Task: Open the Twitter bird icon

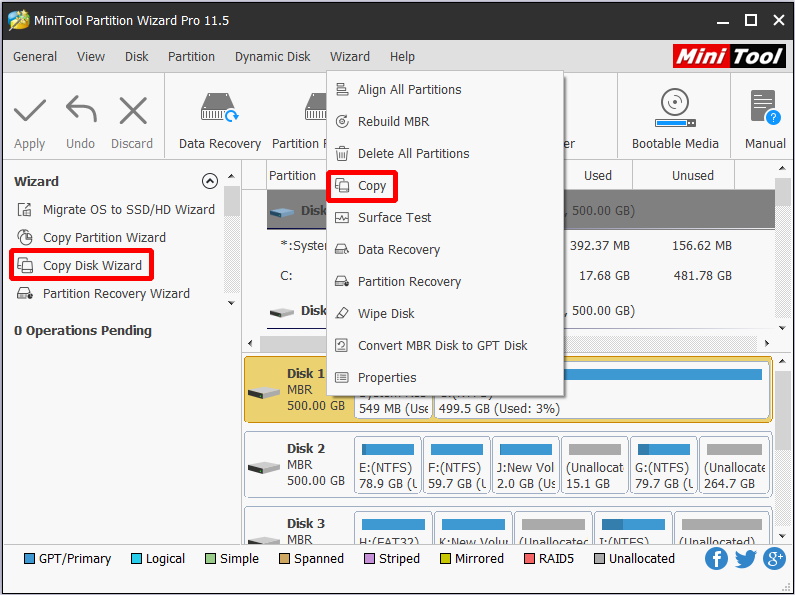Action: pos(745,559)
